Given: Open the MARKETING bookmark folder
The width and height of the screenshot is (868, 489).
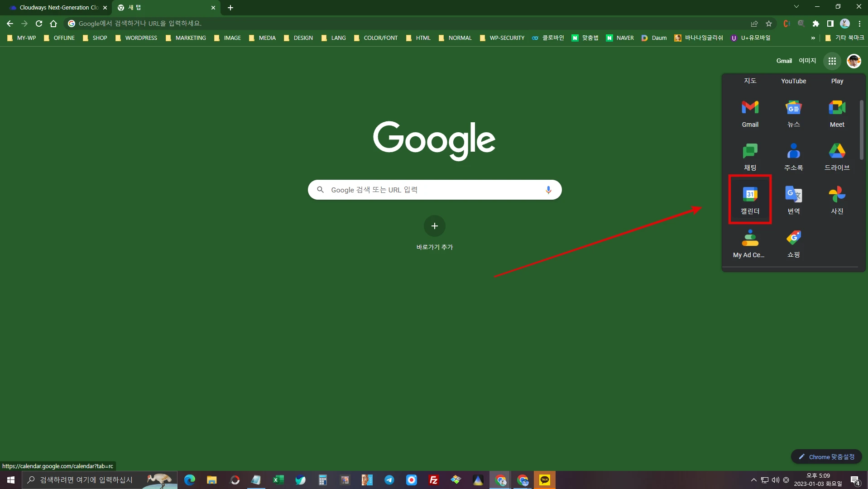Looking at the screenshot, I should (186, 38).
